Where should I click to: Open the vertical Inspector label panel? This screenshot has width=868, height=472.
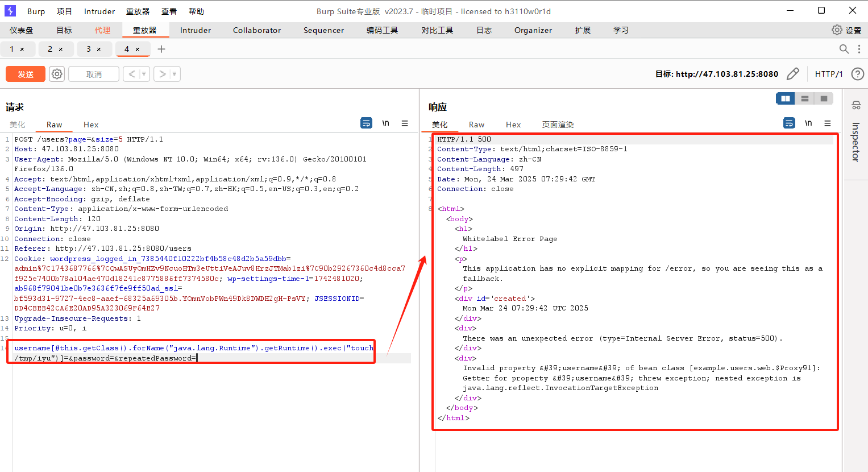pos(855,142)
